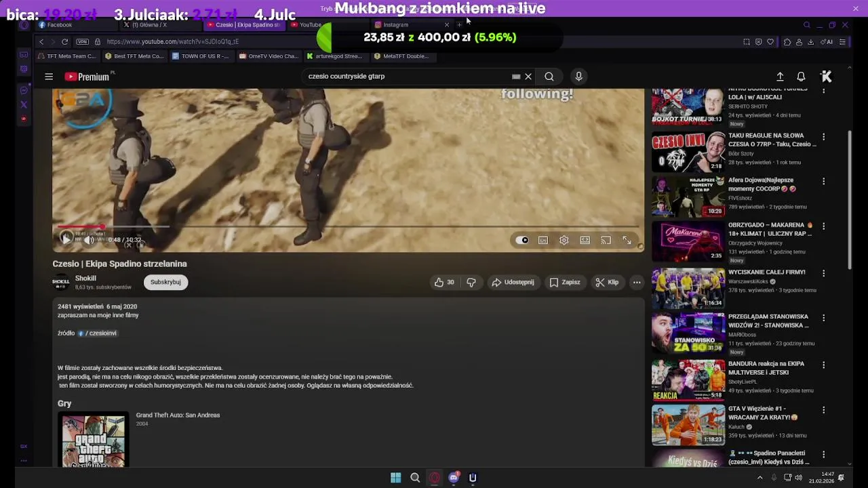
Task: Cast the video to a TV
Action: pyautogui.click(x=606, y=240)
